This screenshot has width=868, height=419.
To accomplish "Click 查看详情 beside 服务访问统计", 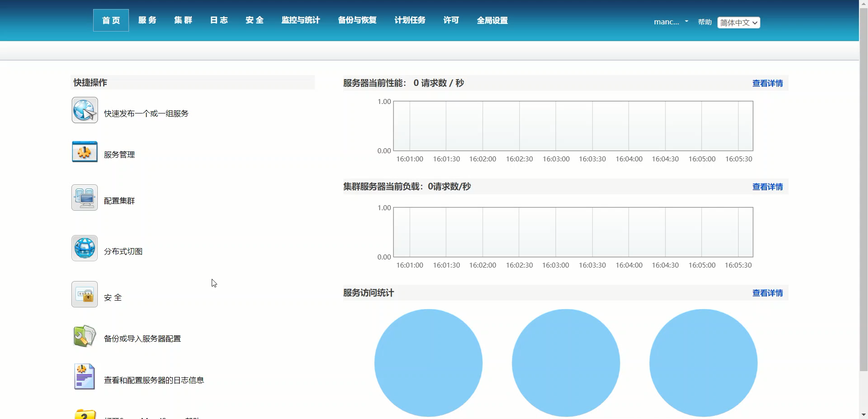I will [x=767, y=293].
